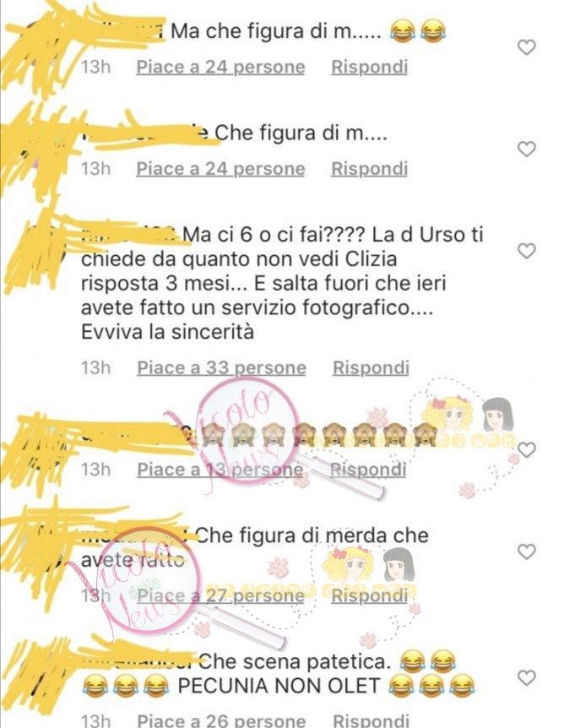Viewport: 569px width, 728px height.
Task: Reply to the first 'Ma che figura' comment
Action: (x=370, y=67)
